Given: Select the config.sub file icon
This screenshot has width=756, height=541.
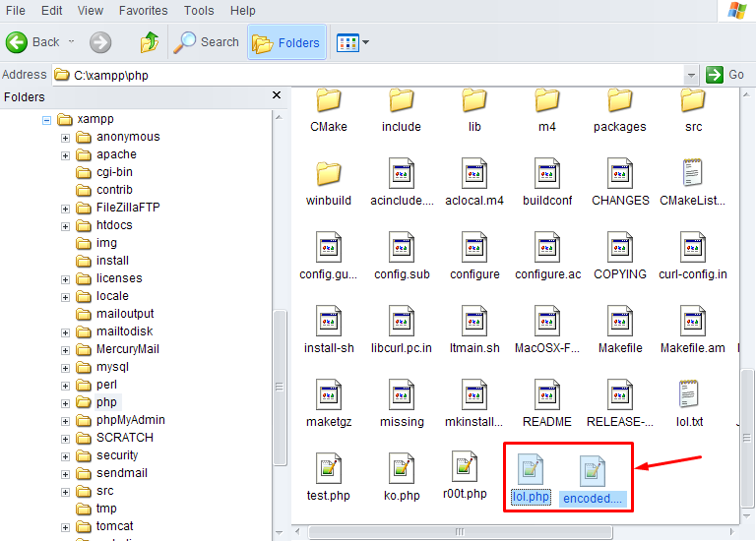Looking at the screenshot, I should [x=402, y=247].
